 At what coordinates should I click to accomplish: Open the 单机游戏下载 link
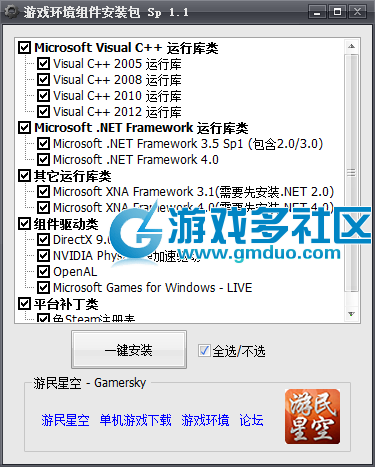[135, 420]
